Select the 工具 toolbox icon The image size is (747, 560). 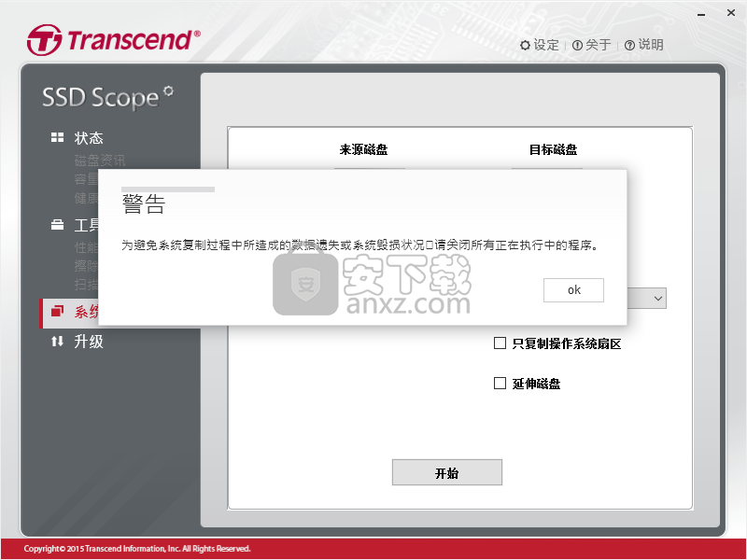tap(57, 225)
